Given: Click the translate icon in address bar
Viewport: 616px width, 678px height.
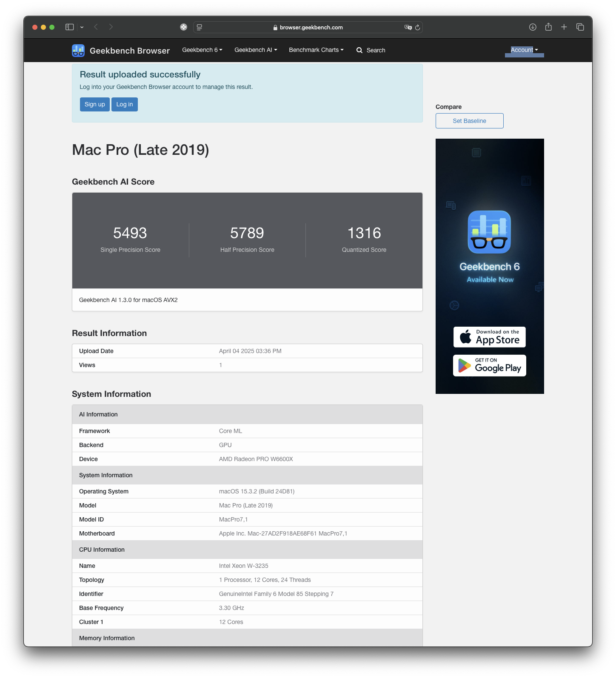Looking at the screenshot, I should [408, 27].
